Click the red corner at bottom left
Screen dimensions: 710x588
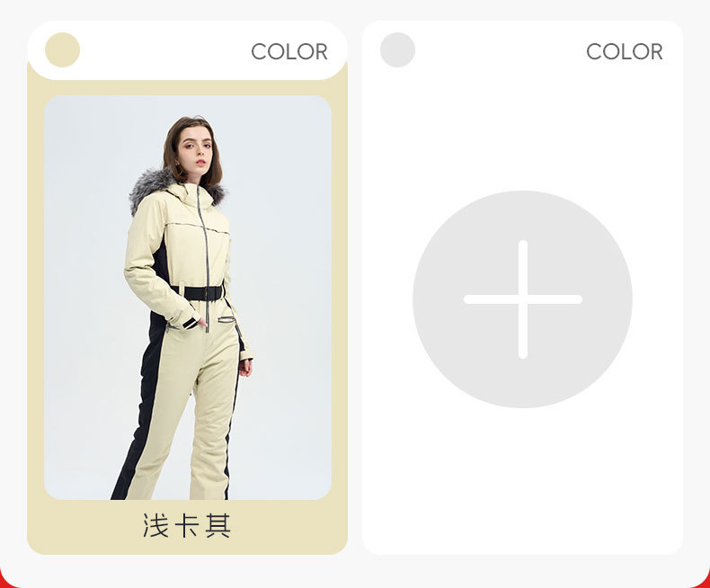pos(5,582)
